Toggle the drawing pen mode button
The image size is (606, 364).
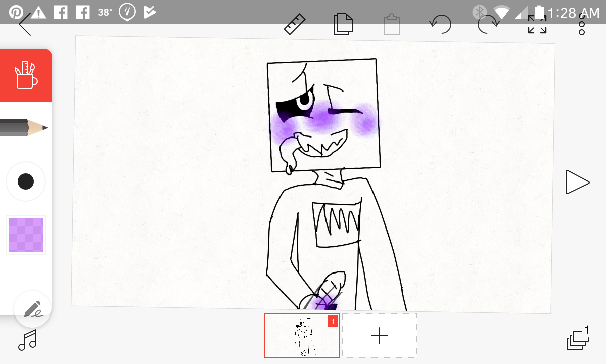(x=32, y=308)
